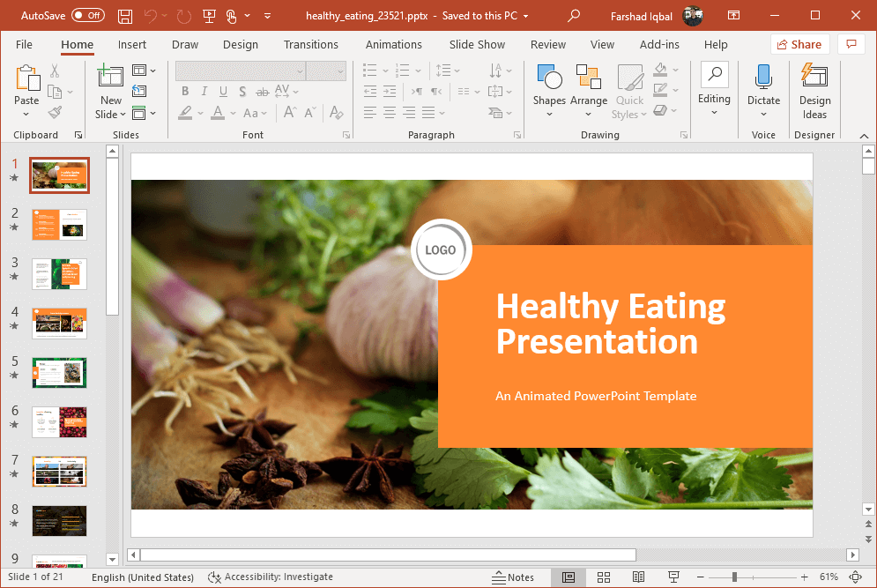877x588 pixels.
Task: Click the Share button
Action: [x=799, y=44]
